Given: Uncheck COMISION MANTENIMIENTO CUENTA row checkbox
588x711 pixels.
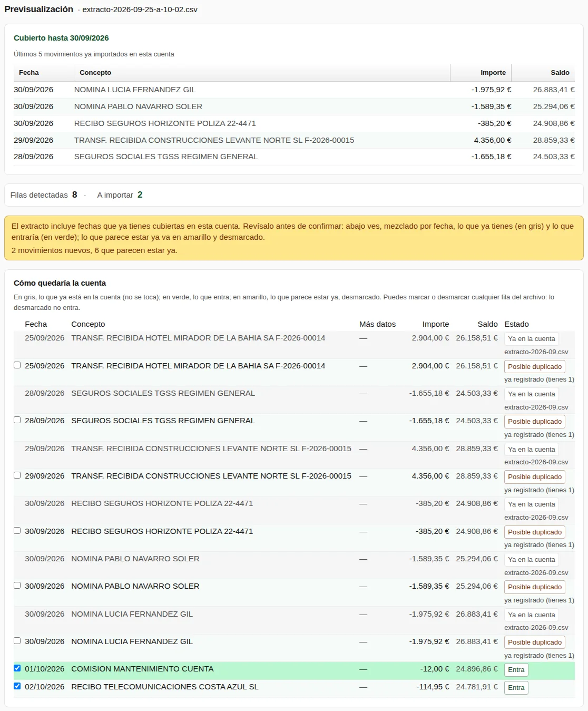Looking at the screenshot, I should coord(17,668).
